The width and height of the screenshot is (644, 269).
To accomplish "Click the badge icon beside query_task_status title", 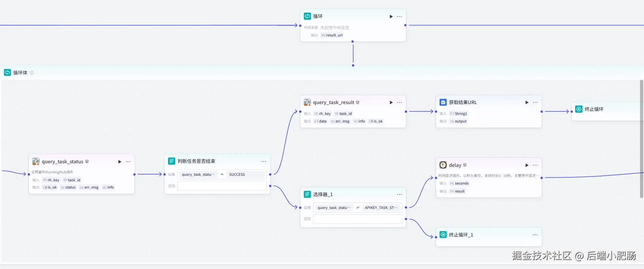I will click(x=87, y=162).
